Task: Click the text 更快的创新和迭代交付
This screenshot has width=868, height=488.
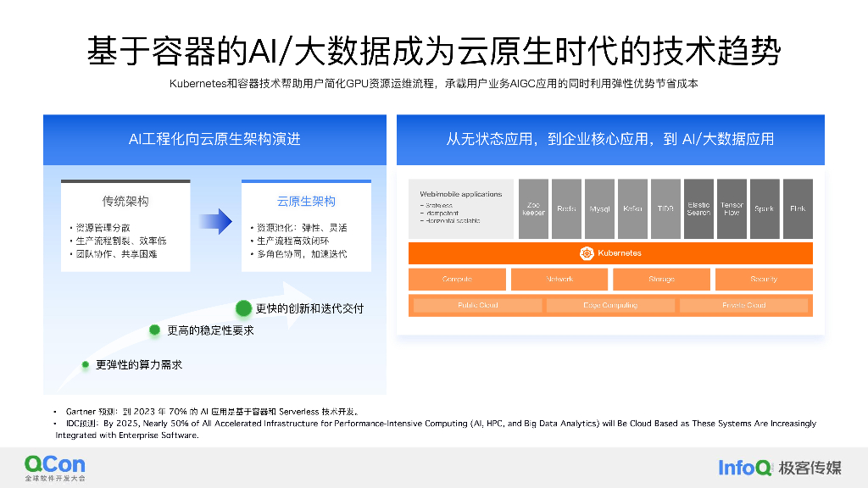Action: pyautogui.click(x=310, y=308)
